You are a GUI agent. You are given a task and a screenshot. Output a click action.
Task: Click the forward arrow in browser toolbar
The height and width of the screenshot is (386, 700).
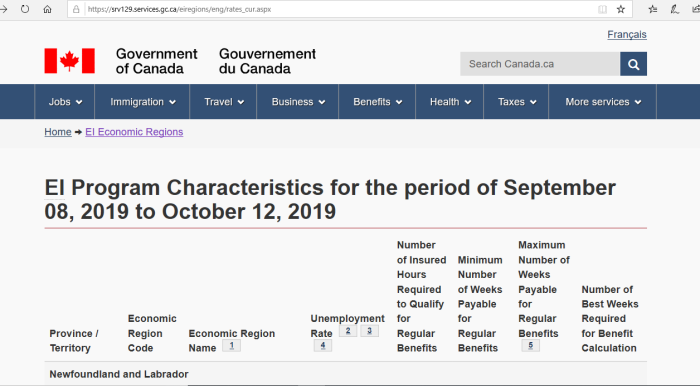tap(4, 9)
